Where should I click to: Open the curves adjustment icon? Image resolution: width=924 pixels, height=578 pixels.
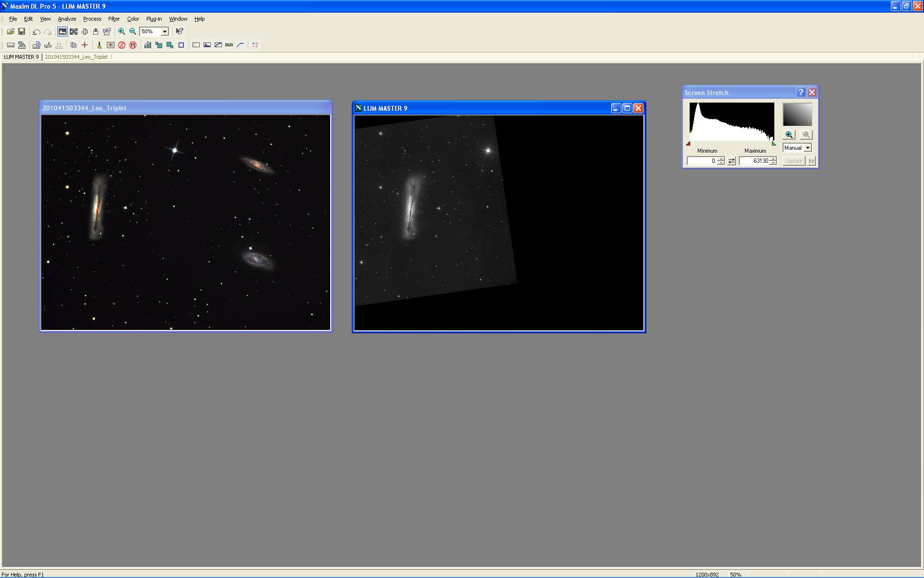tap(218, 45)
